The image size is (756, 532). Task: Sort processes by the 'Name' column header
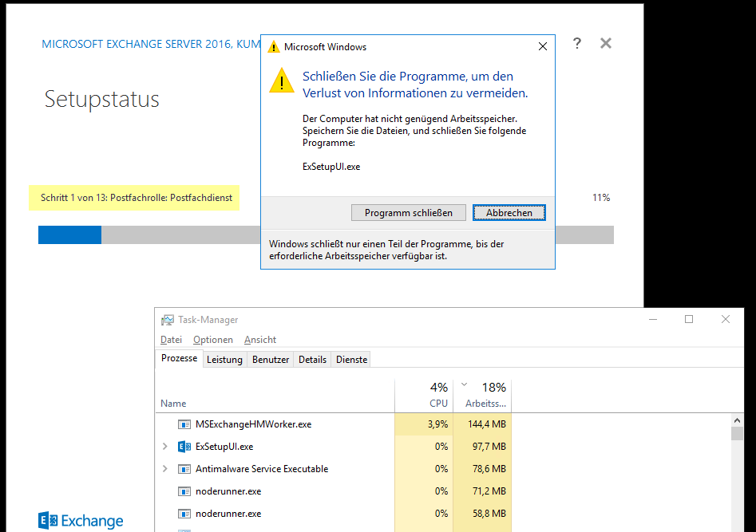click(x=275, y=396)
